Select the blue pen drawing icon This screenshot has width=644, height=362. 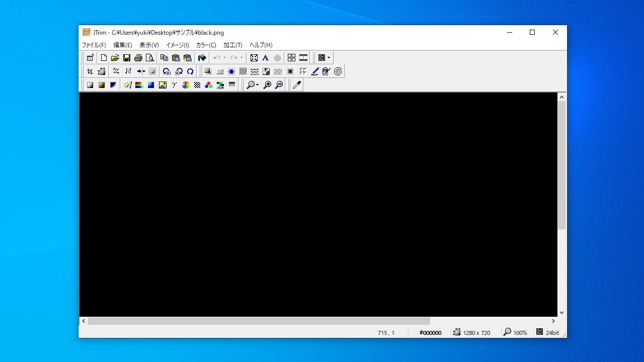(315, 71)
